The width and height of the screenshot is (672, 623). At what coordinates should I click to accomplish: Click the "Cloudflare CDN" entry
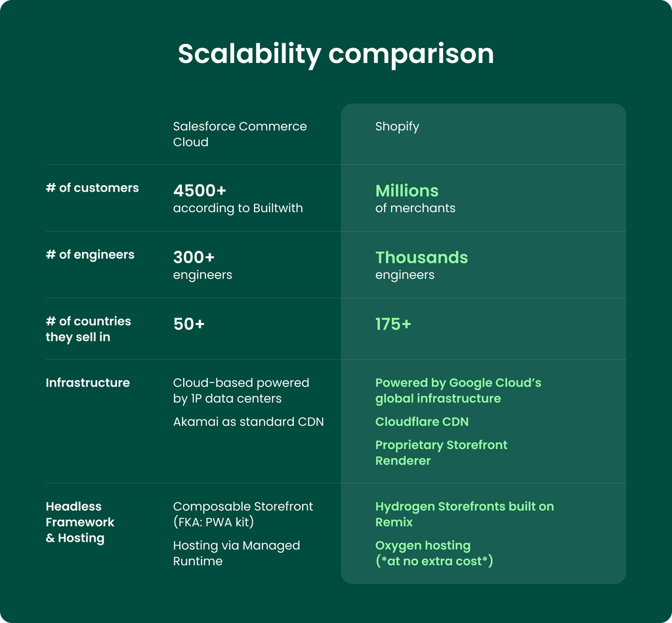tap(421, 421)
